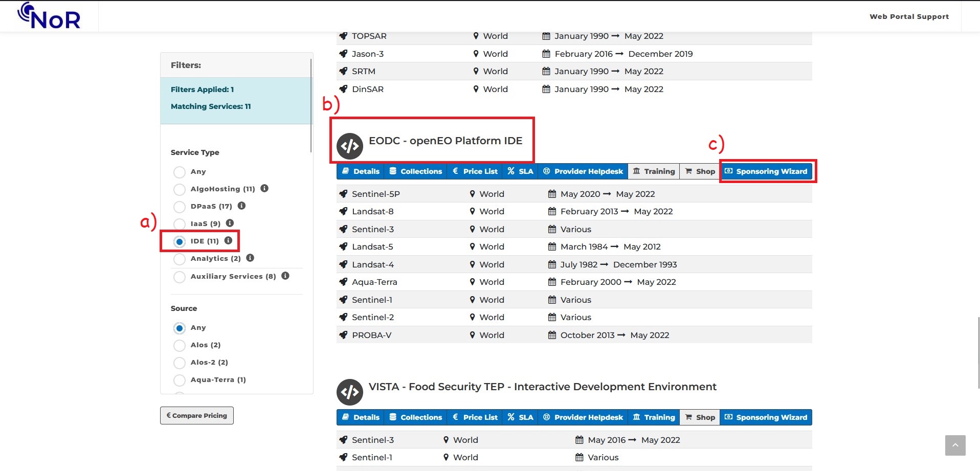Open Price List for EODC openEO Platform
The width and height of the screenshot is (980, 471).
(475, 171)
